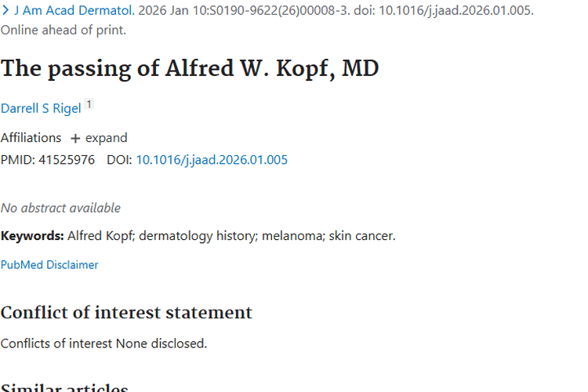Expand the Affiliations section via 'expand' text
The height and width of the screenshot is (392, 588).
click(x=106, y=138)
